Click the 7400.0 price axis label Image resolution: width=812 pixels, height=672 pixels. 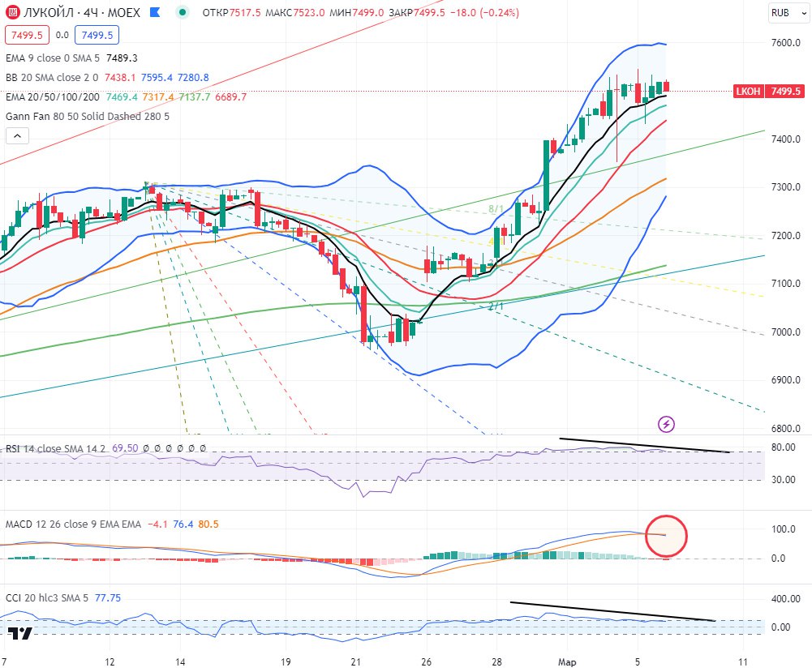pyautogui.click(x=785, y=139)
